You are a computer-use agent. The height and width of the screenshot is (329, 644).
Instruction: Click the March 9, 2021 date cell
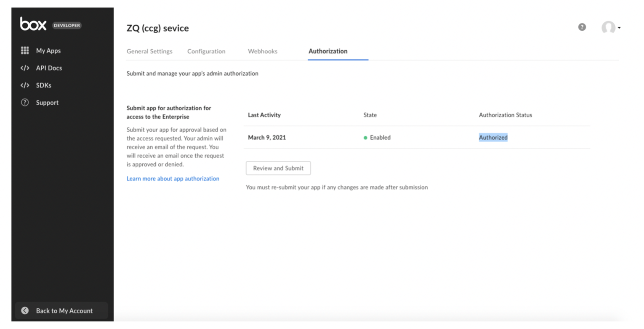[267, 137]
